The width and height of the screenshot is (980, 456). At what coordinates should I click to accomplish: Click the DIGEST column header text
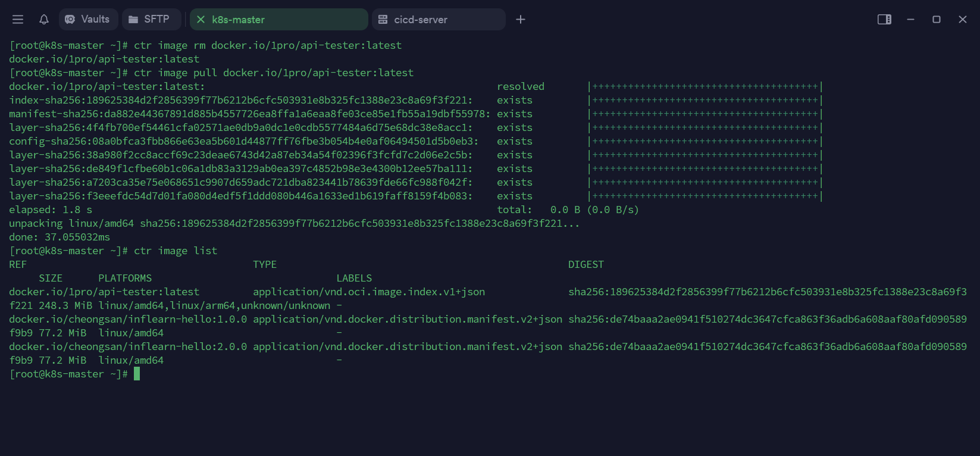click(x=586, y=265)
